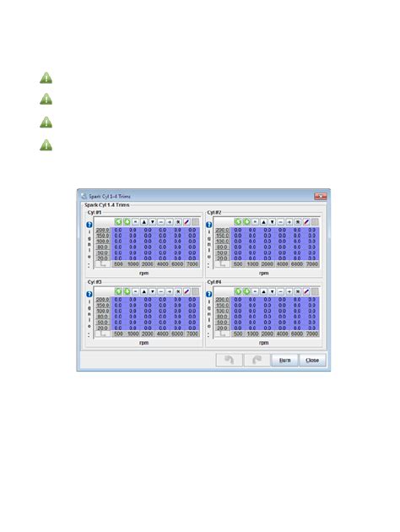Image resolution: width=400 pixels, height=532 pixels.
Task: Click the Cyl #2 fetch-from-ECU green icon
Action: 238,222
